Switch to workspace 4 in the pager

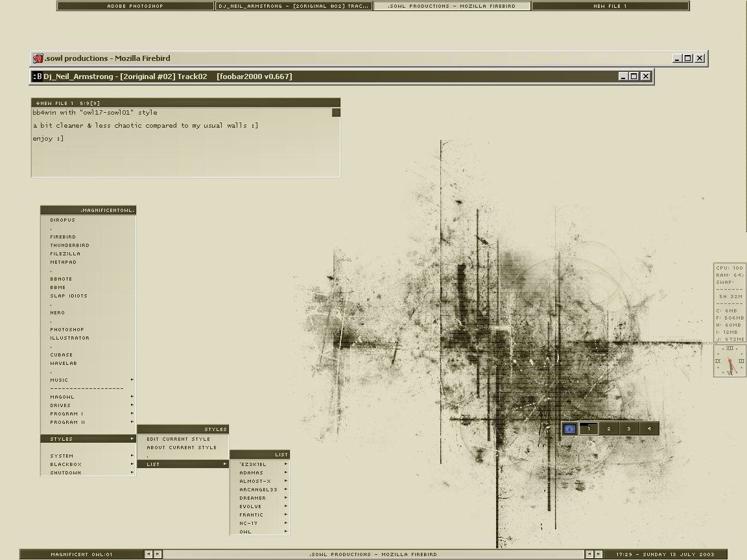click(649, 428)
